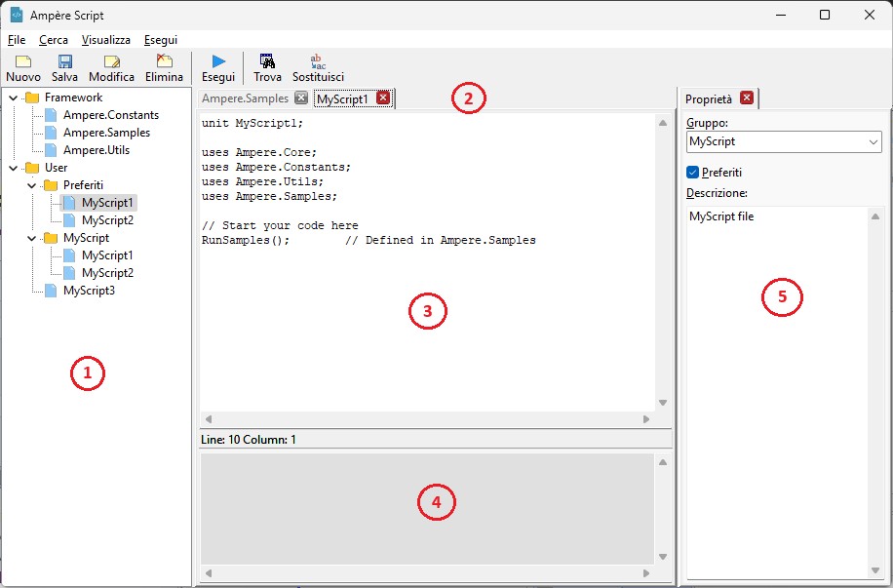Click the code editor scroll-right arrow
This screenshot has width=893, height=588.
[646, 419]
